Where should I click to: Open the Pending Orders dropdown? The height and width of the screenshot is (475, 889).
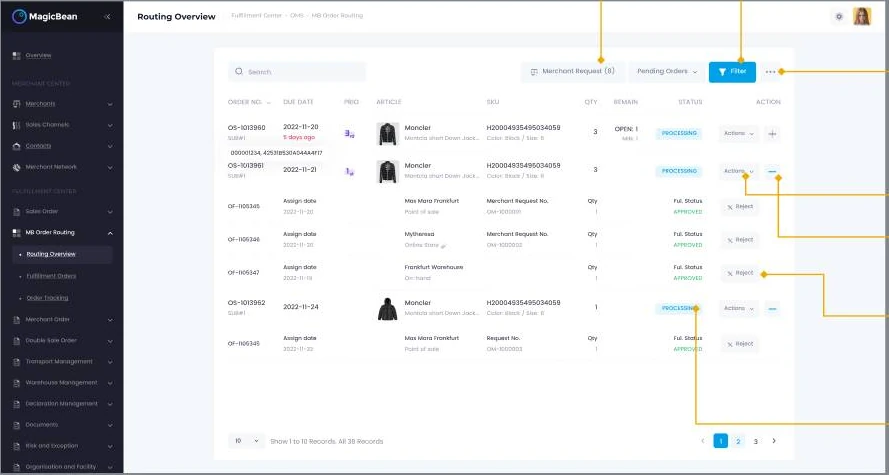coord(667,72)
